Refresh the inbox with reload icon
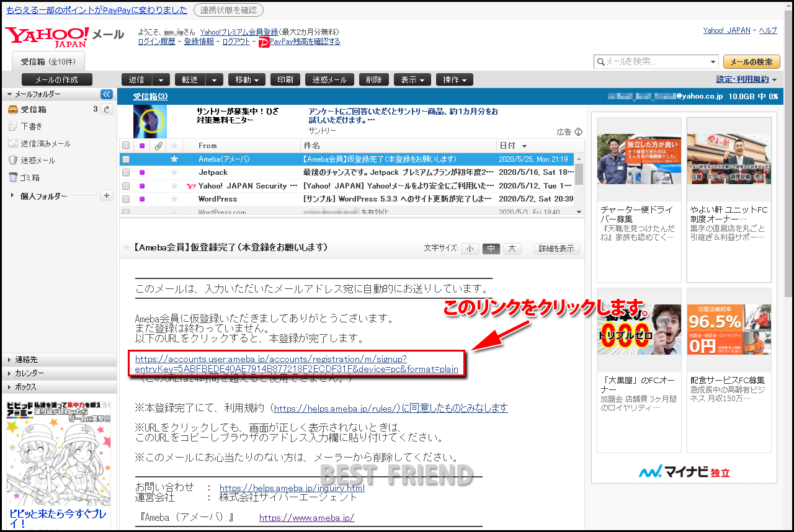The width and height of the screenshot is (794, 532). coord(107,110)
